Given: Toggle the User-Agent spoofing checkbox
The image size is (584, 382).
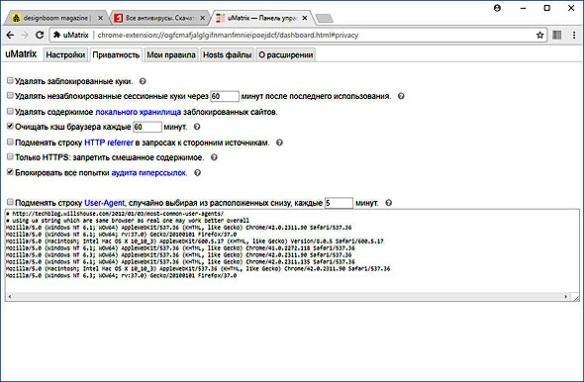Looking at the screenshot, I should [10, 202].
